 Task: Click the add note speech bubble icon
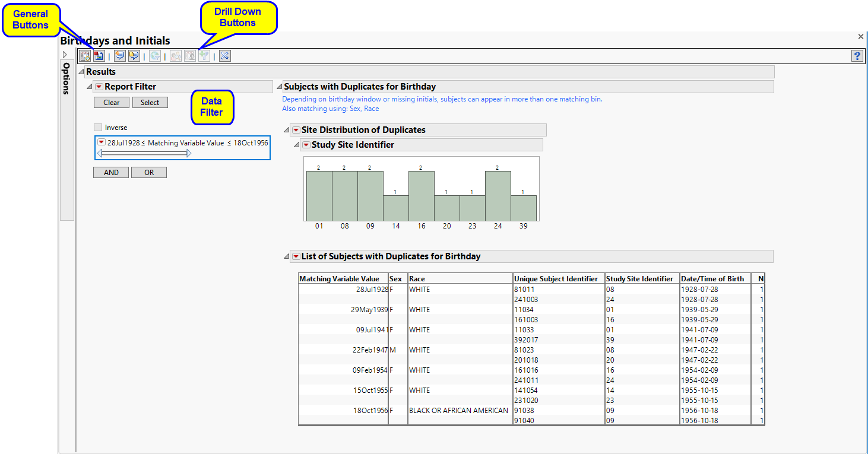click(x=120, y=56)
